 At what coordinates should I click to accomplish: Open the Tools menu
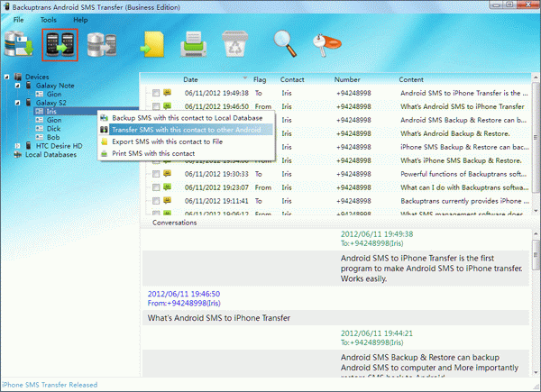(x=49, y=20)
